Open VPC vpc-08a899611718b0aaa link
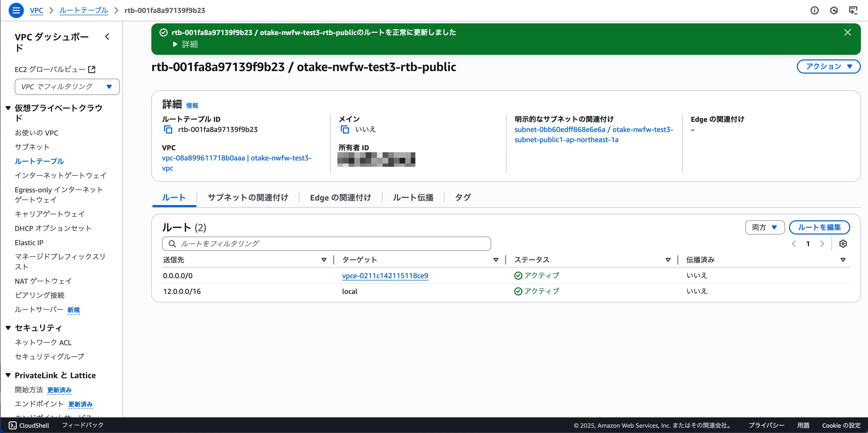This screenshot has width=868, height=433. coord(236,163)
